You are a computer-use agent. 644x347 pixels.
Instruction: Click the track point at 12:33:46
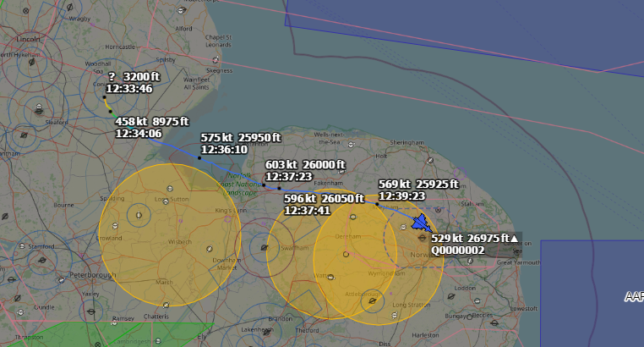point(104,97)
